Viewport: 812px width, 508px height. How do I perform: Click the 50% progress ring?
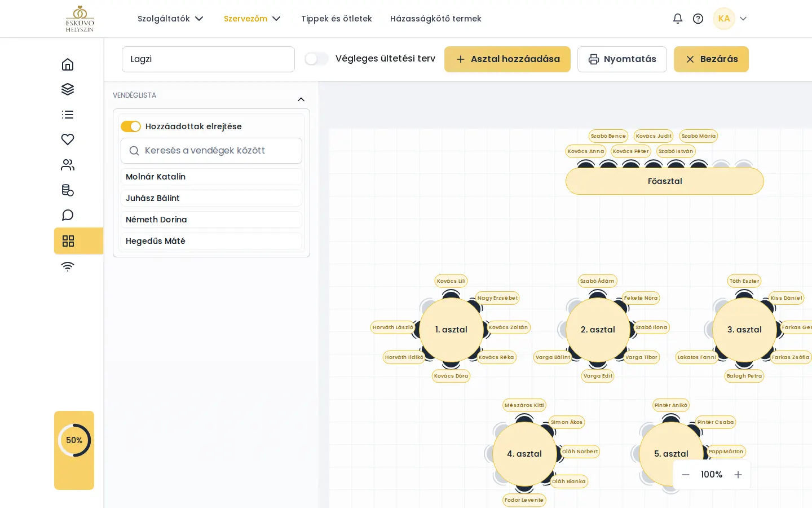pyautogui.click(x=74, y=440)
